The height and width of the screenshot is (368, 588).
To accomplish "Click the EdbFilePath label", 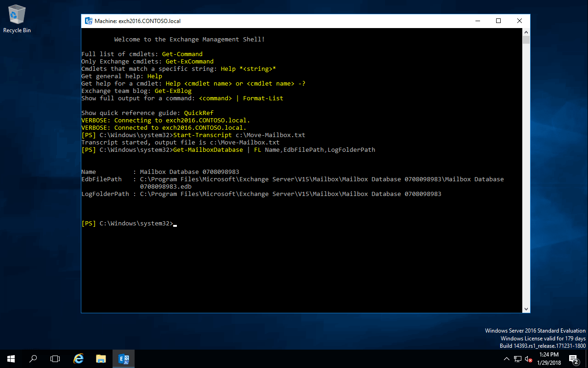I will (x=102, y=179).
